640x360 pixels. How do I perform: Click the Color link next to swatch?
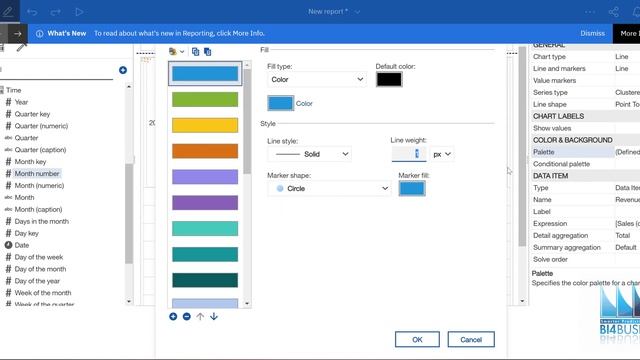[304, 104]
